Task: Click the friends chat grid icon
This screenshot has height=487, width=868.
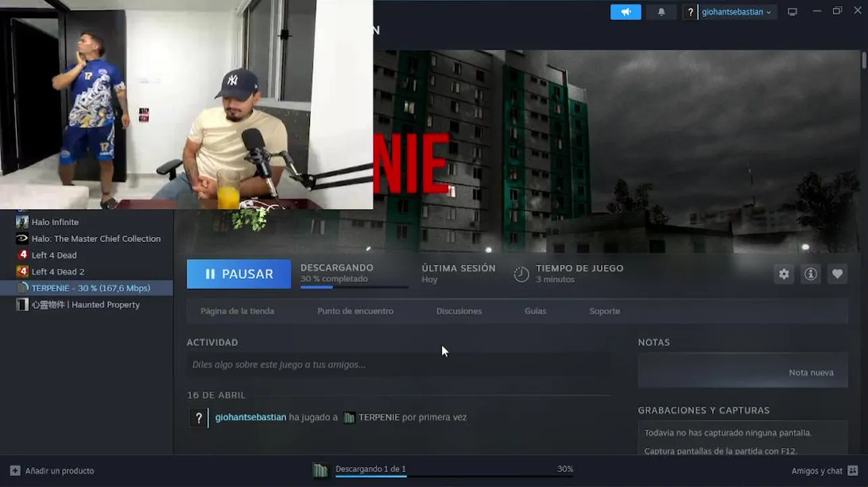Action: [x=852, y=471]
